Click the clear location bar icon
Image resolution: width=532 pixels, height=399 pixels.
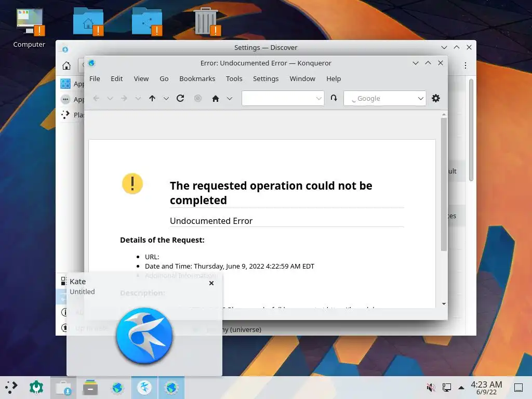(334, 98)
